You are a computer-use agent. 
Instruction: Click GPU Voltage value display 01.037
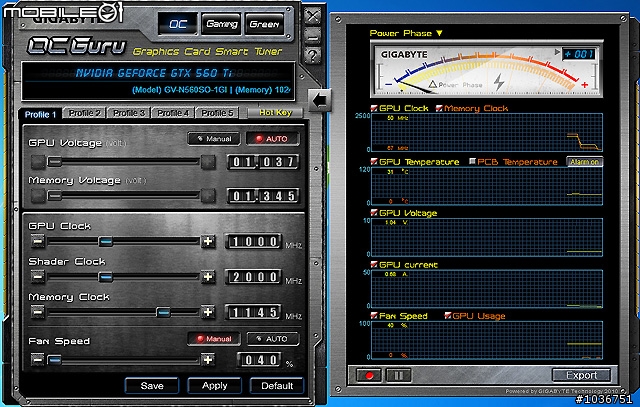(x=263, y=162)
